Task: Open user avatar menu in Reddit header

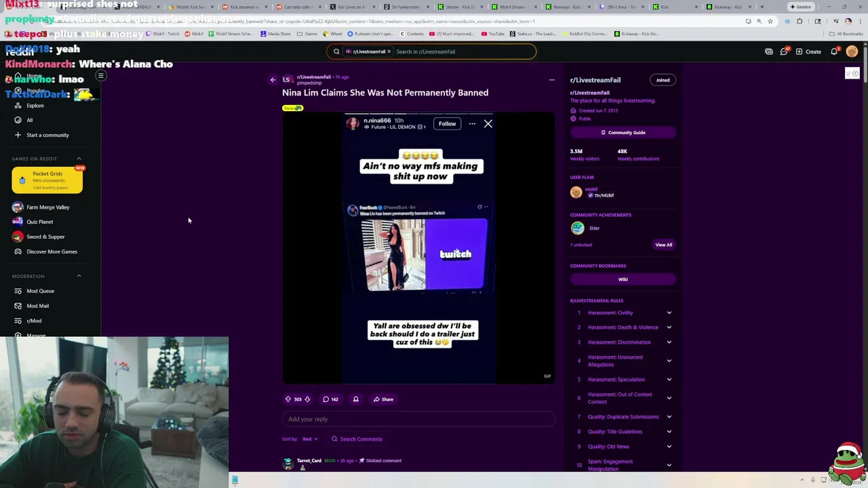Action: click(x=852, y=52)
